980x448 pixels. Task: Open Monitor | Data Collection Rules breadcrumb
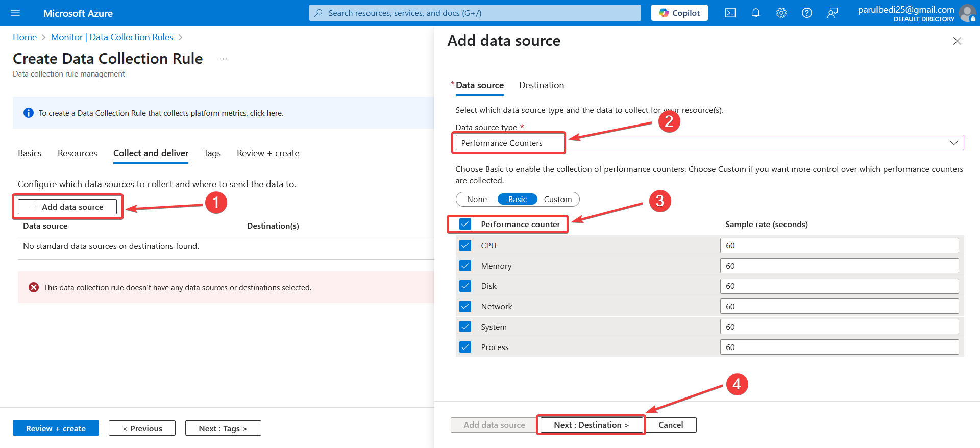click(112, 37)
